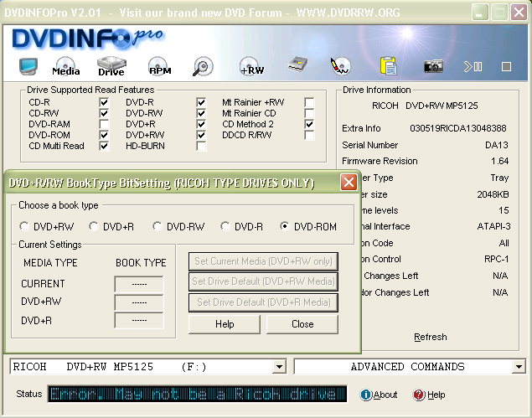Click Set Drive Default (DVD+RW Media) button
The image size is (532, 418).
pyautogui.click(x=263, y=281)
